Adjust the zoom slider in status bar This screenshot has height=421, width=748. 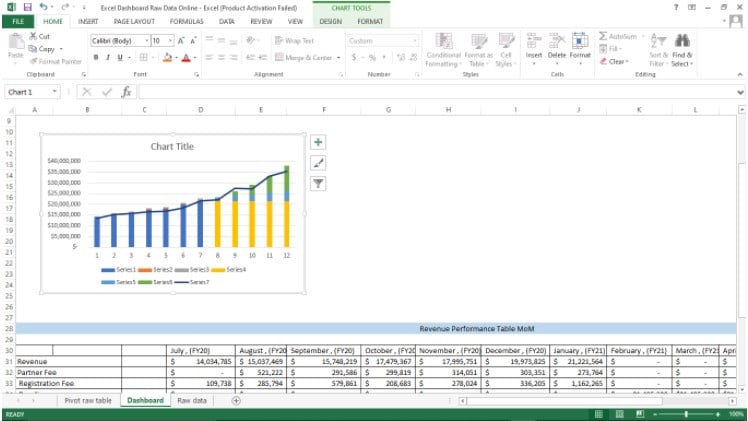(686, 414)
